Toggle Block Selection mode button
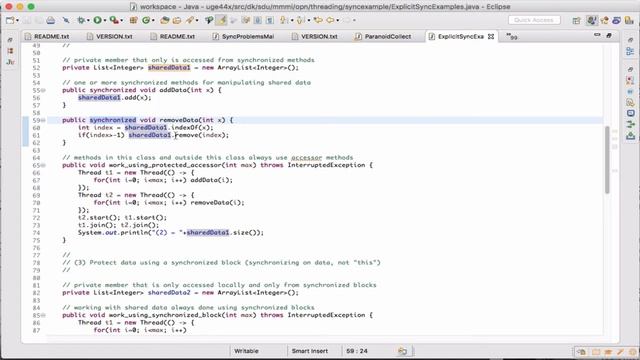Viewport: 640px width, 360px height. point(258,20)
